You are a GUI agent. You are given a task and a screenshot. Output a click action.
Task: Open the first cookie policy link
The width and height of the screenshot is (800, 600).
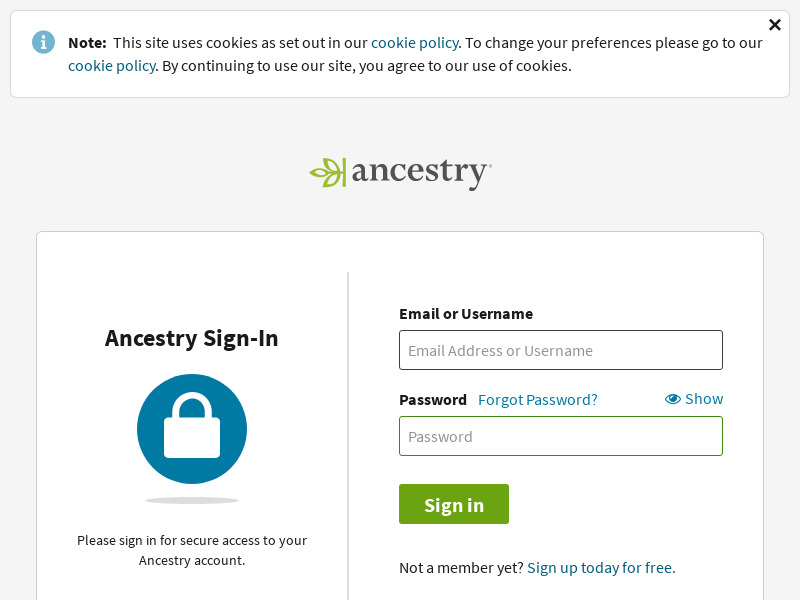pyautogui.click(x=415, y=42)
